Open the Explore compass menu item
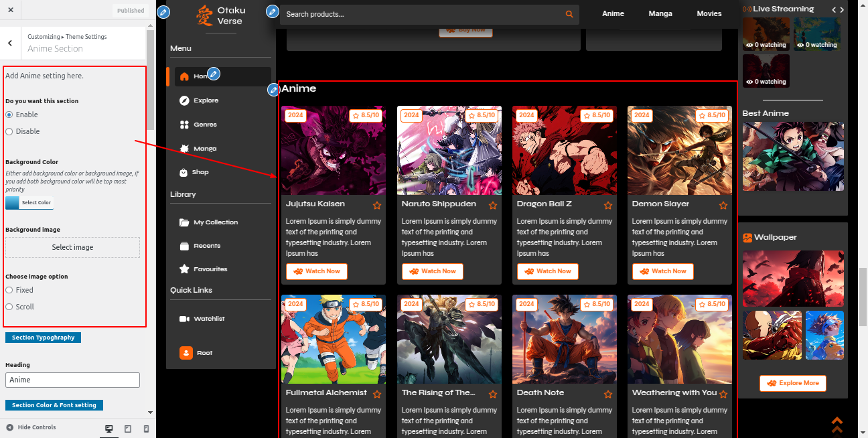This screenshot has height=438, width=868. click(206, 100)
